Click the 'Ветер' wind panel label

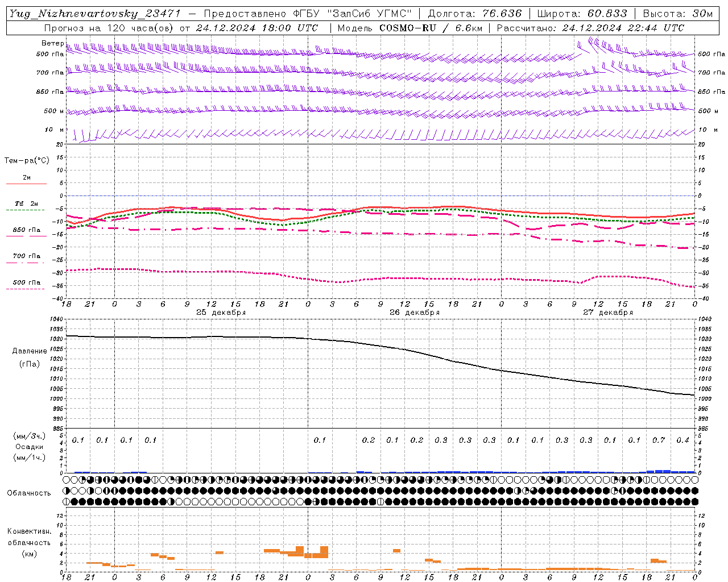click(x=53, y=43)
